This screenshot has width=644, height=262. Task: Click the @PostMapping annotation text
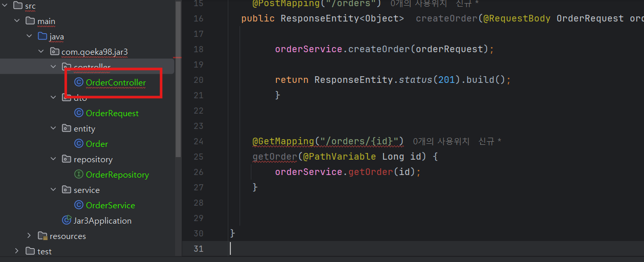[317, 3]
